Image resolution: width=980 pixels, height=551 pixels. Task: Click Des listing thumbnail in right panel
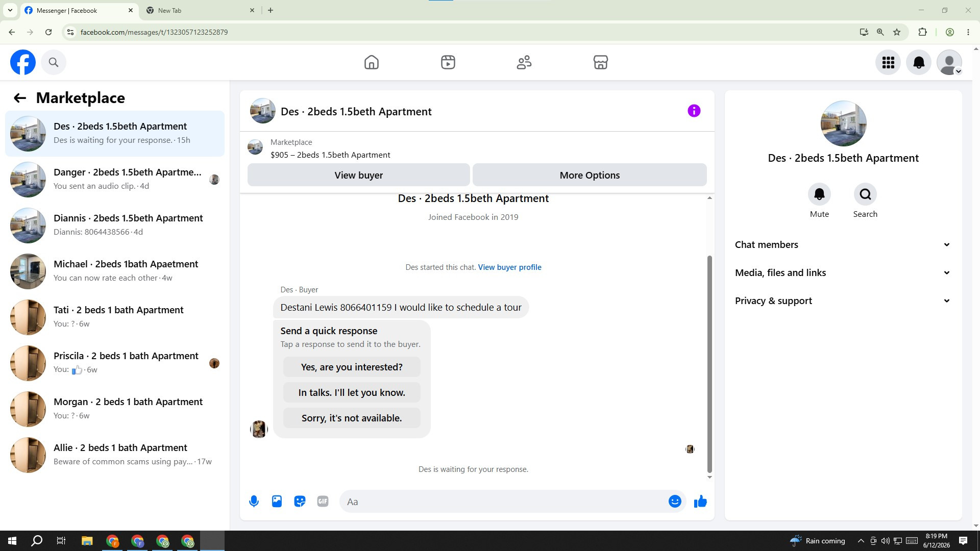coord(843,123)
